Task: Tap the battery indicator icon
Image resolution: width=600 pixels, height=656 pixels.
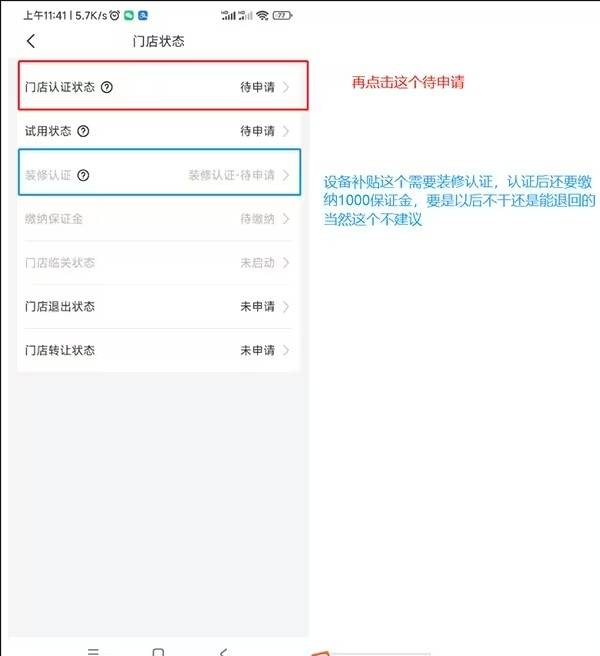Action: [x=282, y=15]
